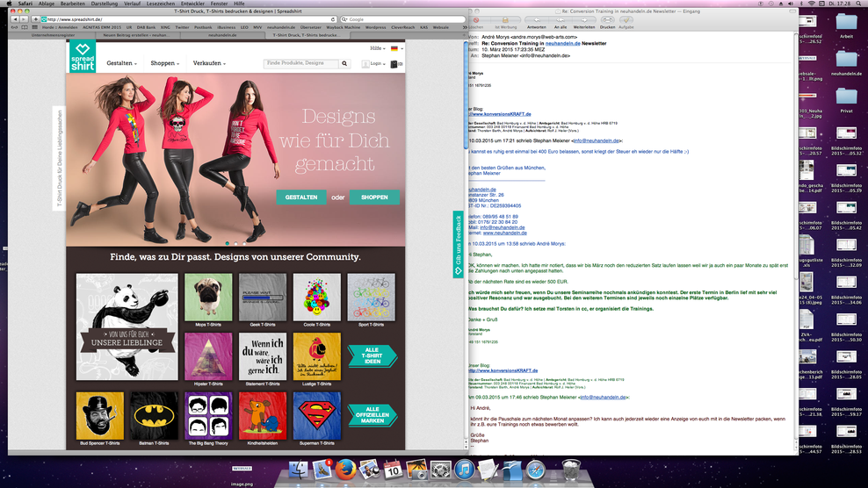Open the Ablage menu

[46, 4]
